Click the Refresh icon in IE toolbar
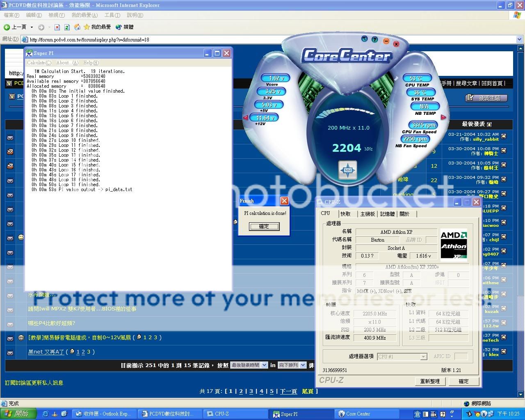This screenshot has width=525, height=420. [x=67, y=27]
